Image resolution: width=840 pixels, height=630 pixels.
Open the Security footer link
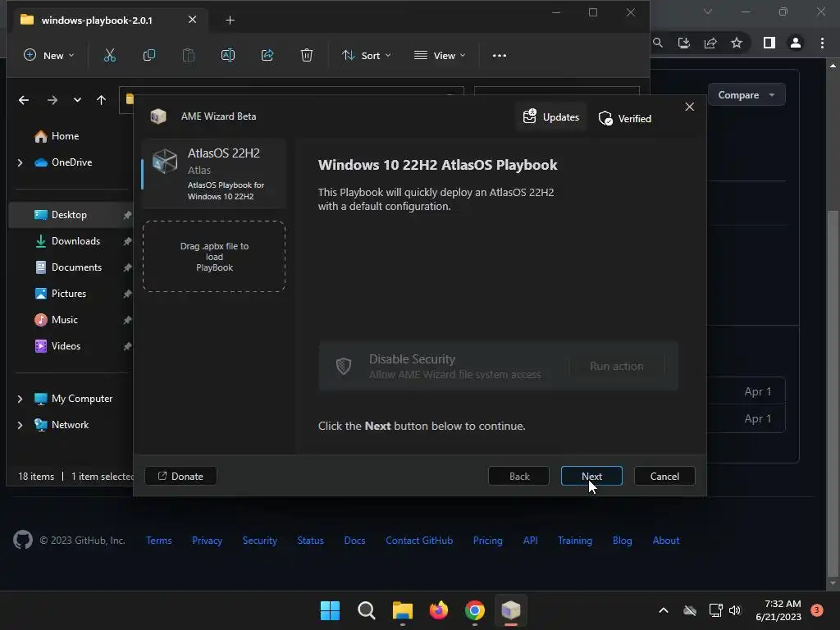pyautogui.click(x=260, y=541)
